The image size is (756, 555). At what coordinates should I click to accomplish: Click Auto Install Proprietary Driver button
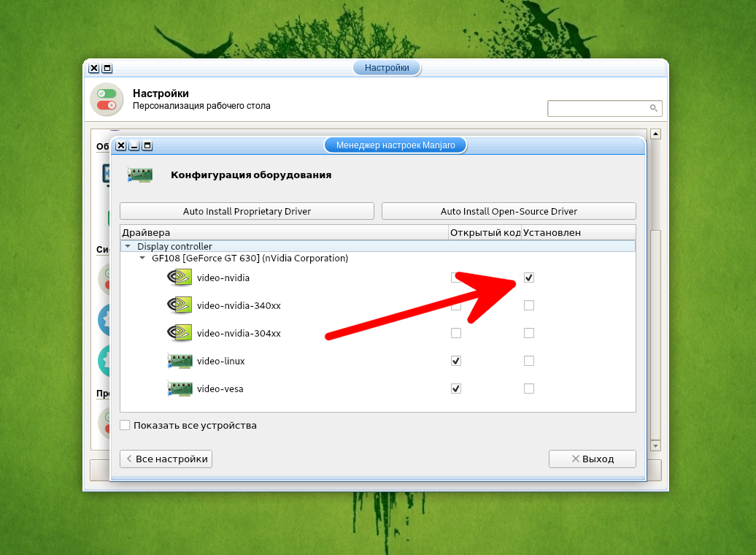[x=247, y=211]
